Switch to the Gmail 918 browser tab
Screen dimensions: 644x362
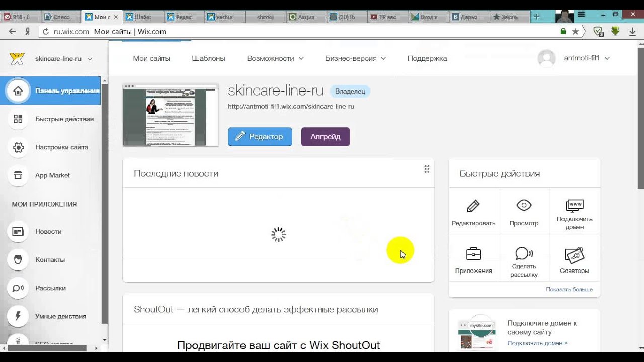point(20,17)
